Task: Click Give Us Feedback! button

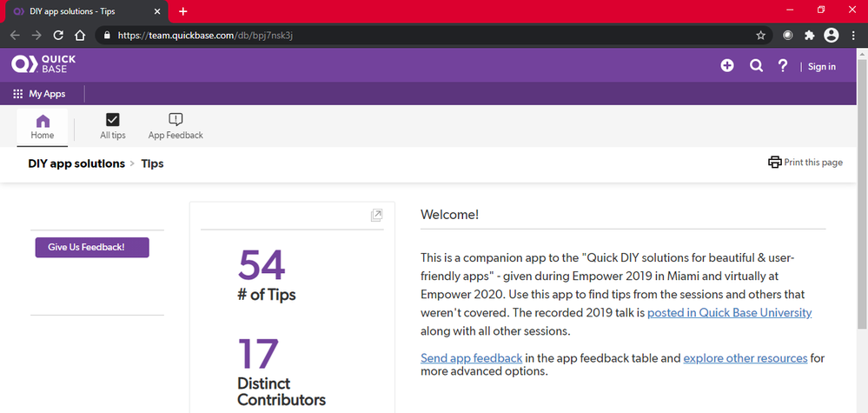Action: (92, 248)
